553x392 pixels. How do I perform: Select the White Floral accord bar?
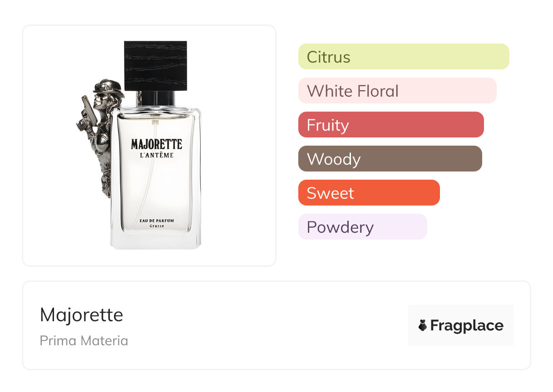pos(397,91)
